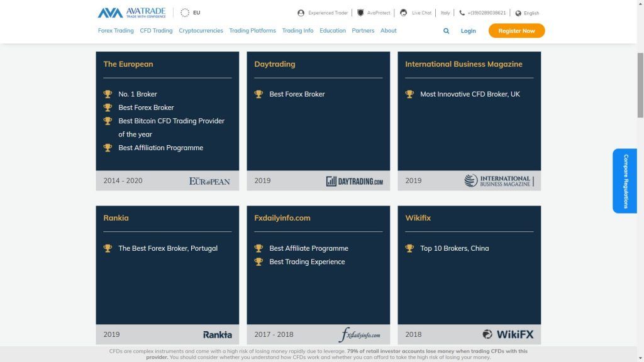Viewport: 644px width, 362px height.
Task: Open the EU region selector icon
Action: (x=185, y=13)
